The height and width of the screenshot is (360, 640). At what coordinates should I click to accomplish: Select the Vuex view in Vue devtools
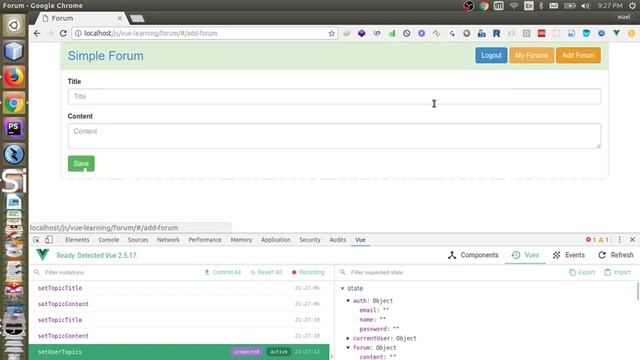[x=525, y=255]
